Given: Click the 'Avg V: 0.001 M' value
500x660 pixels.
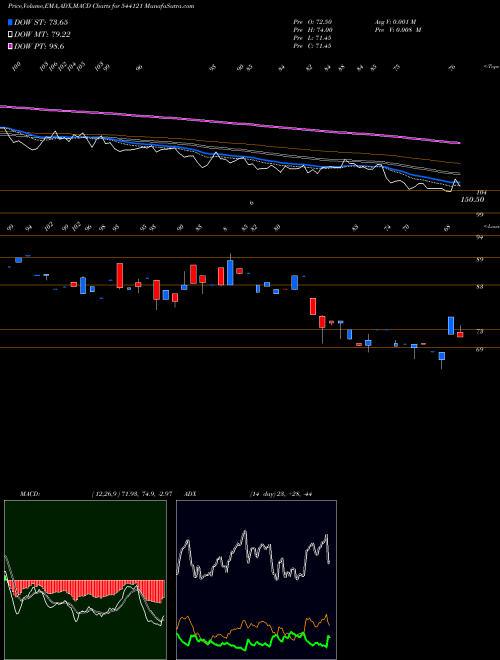Looking at the screenshot, I should tap(395, 22).
